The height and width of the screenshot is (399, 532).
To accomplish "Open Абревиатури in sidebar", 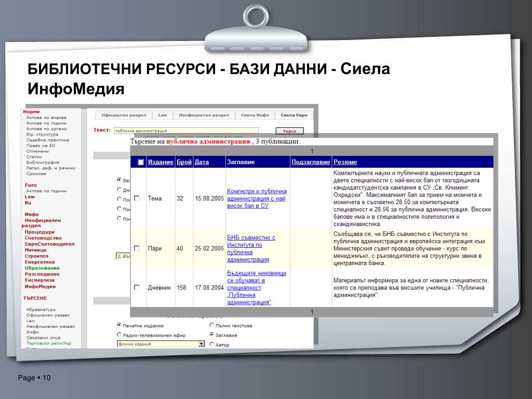I will point(41,310).
